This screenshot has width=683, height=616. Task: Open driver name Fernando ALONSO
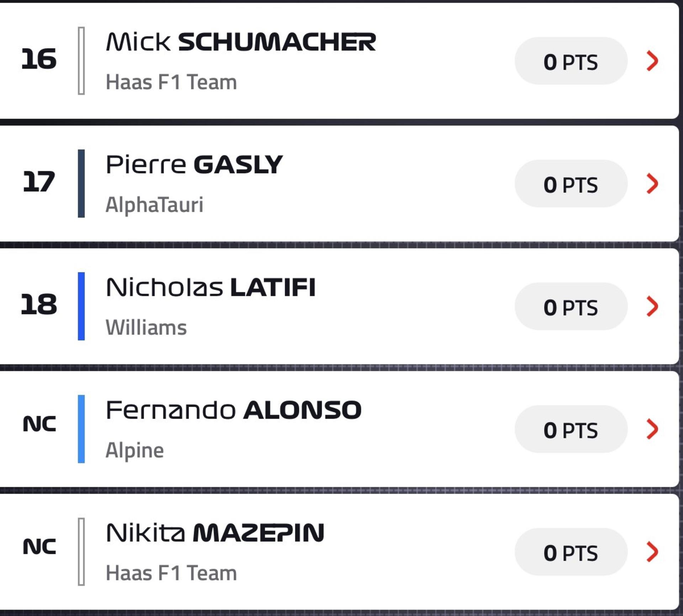pyautogui.click(x=234, y=410)
